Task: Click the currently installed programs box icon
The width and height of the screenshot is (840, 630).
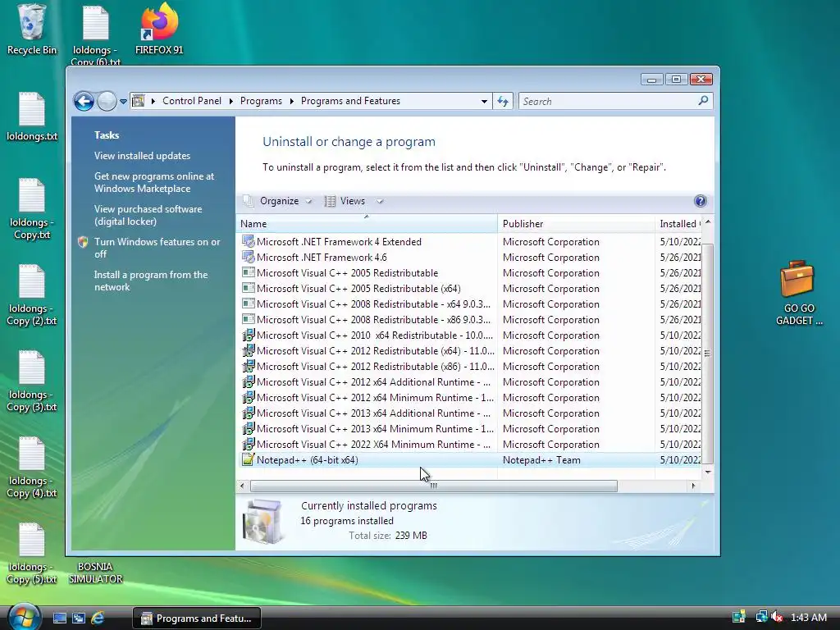Action: [262, 521]
